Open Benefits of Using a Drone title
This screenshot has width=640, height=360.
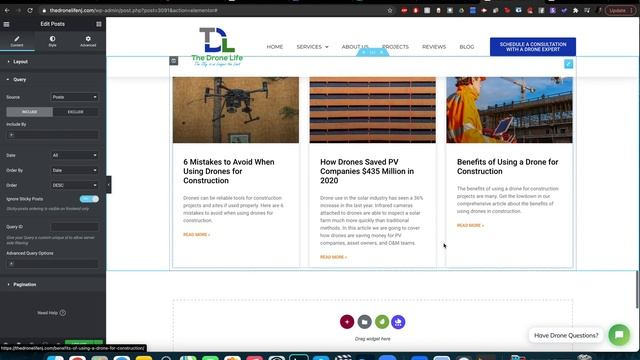click(x=507, y=167)
